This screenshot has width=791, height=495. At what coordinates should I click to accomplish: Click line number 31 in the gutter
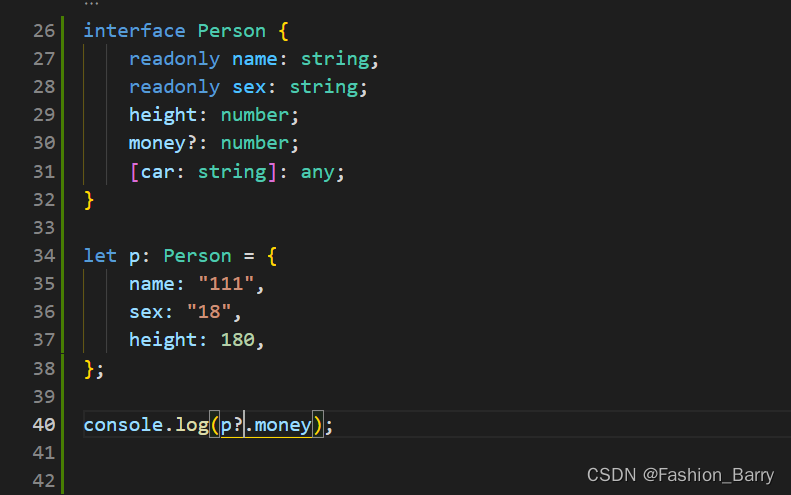coord(43,172)
